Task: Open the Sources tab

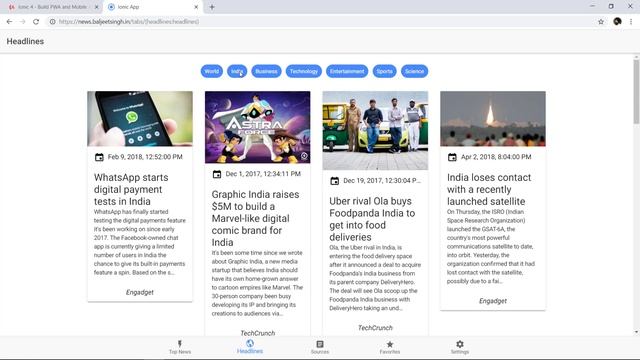Action: (x=320, y=347)
